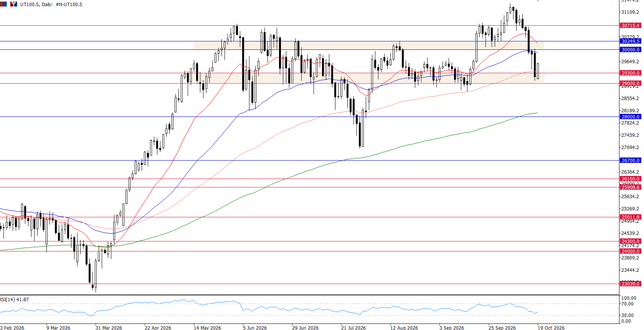Image resolution: width=644 pixels, height=330 pixels.
Task: Select the 28000.0 blue price label
Action: pos(630,117)
